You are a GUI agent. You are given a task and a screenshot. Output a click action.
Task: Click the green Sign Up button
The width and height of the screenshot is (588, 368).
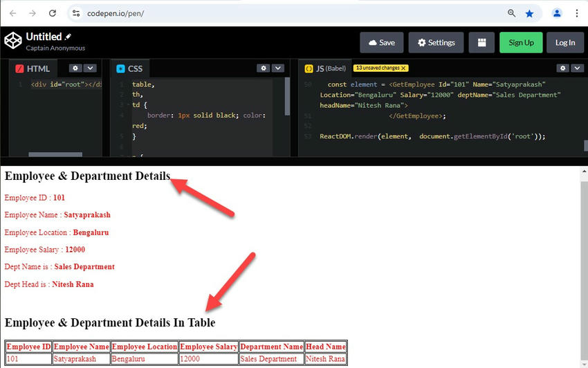tap(521, 42)
